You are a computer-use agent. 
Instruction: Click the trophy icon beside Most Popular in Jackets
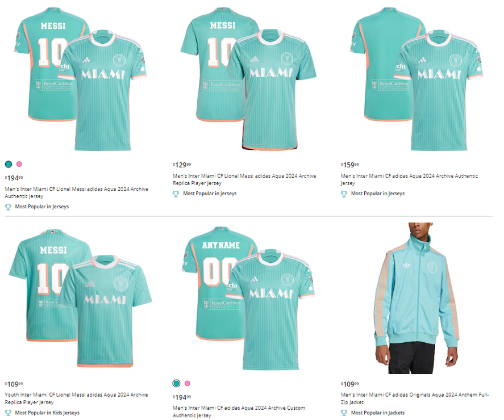point(344,413)
